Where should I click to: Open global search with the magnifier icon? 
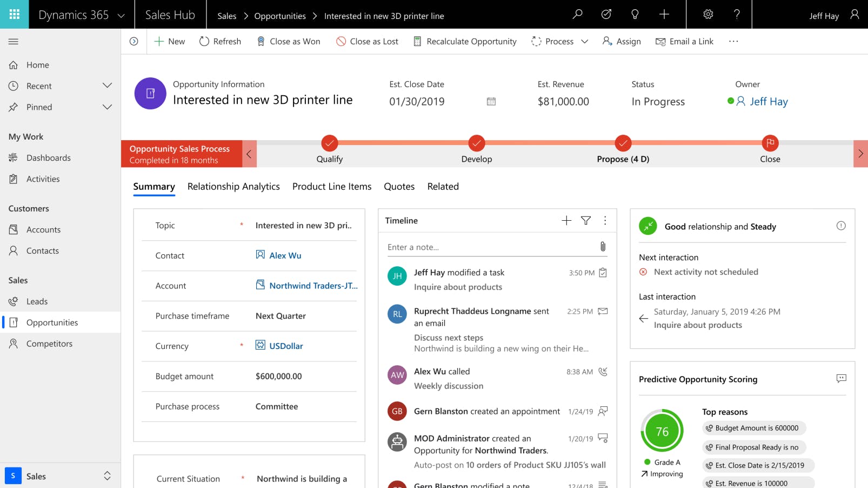(577, 15)
